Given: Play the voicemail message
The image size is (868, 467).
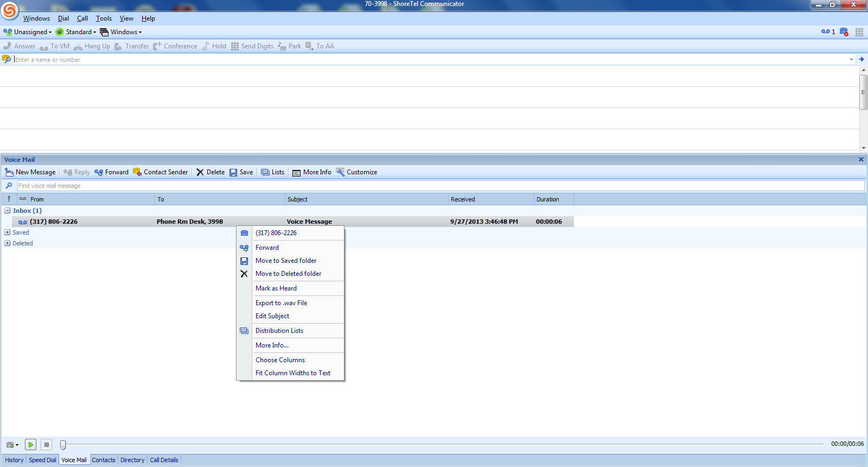Looking at the screenshot, I should tap(31, 445).
